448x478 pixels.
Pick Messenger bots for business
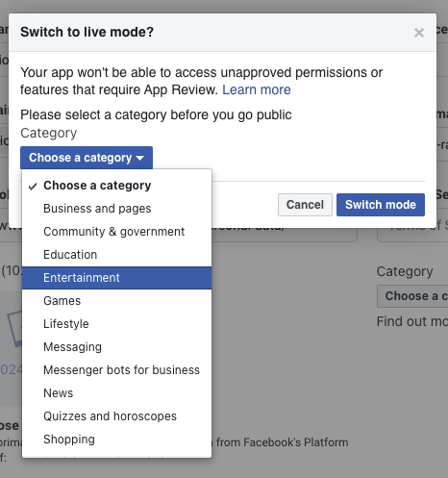[116, 370]
